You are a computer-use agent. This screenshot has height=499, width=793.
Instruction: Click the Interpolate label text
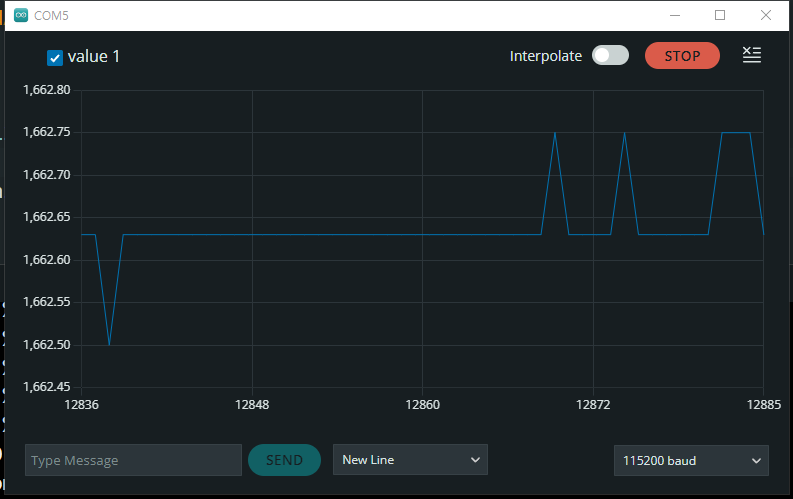coord(546,56)
